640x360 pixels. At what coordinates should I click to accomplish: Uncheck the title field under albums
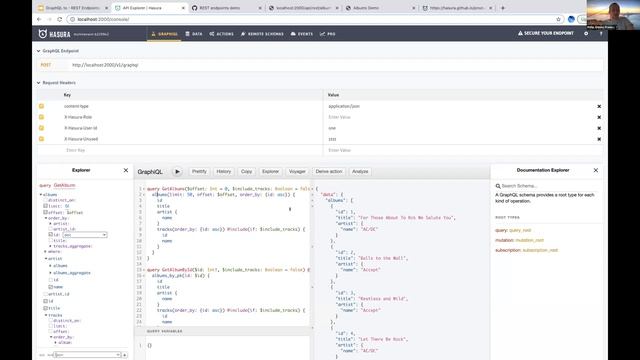[46, 308]
